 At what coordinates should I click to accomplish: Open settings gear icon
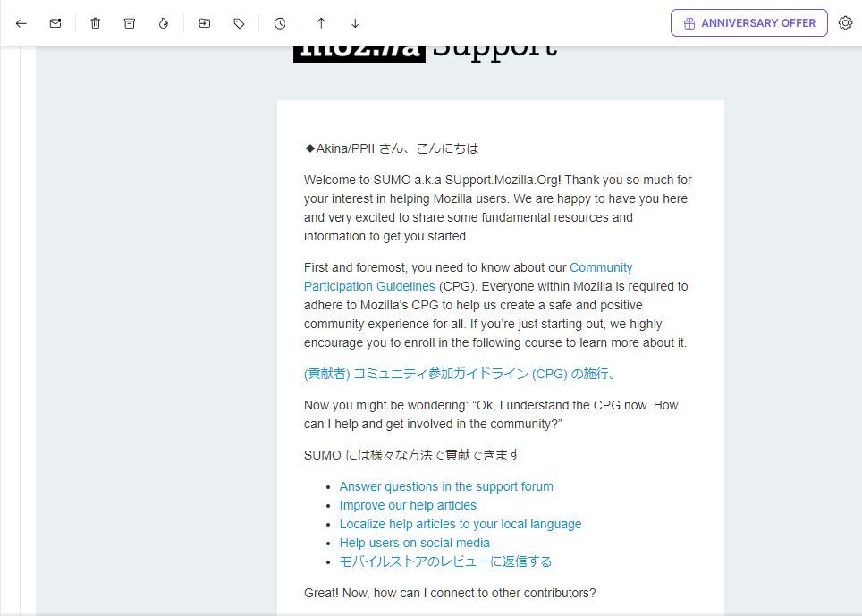coord(846,23)
